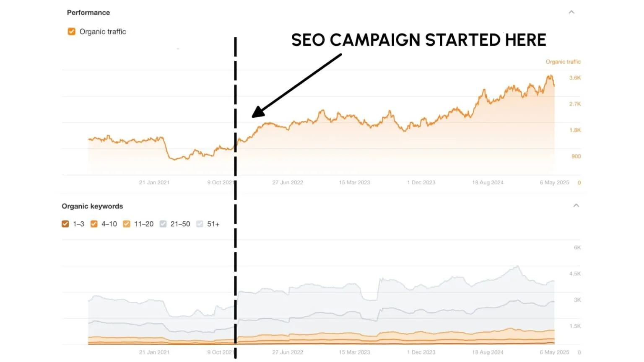The height and width of the screenshot is (362, 644).
Task: Click the Organic traffic axis label
Action: pos(563,61)
